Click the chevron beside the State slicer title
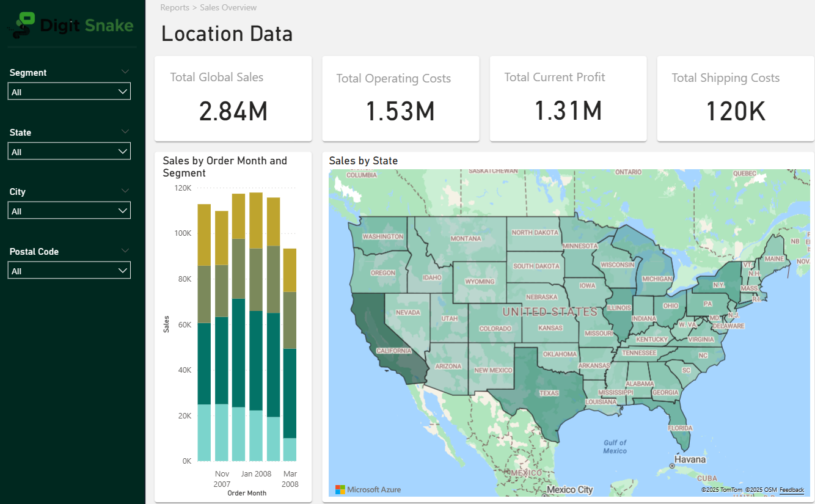Screen dimensions: 815x504 [125, 132]
